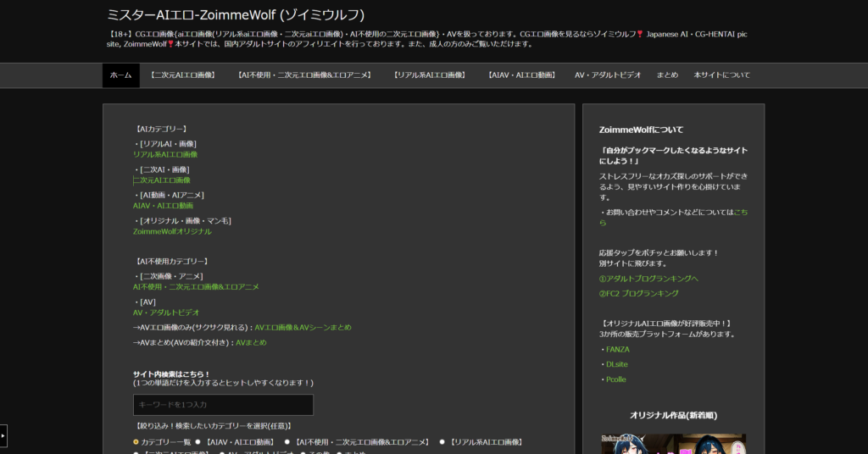Select the 【AIAV・AIエロ動画】 radio button
Screen dimensions: 868x454
point(198,442)
